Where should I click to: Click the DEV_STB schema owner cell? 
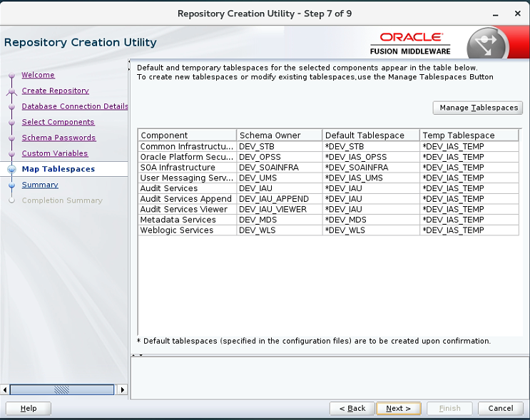pos(280,147)
